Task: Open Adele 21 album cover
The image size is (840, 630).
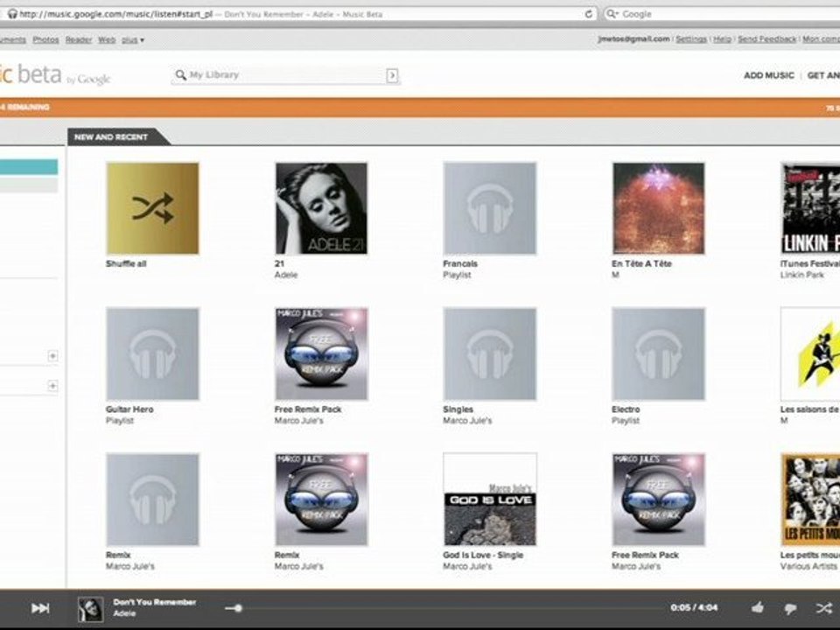Action: 321,208
